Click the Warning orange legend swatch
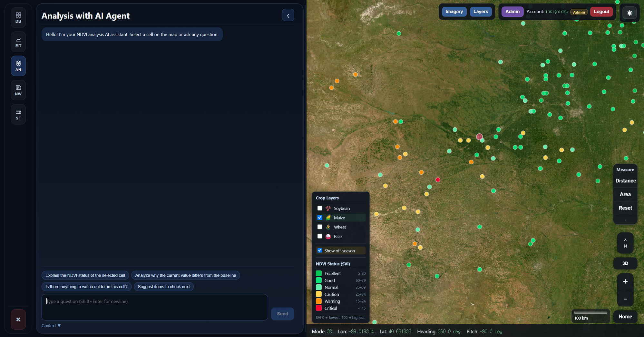This screenshot has width=644, height=337. coord(319,301)
